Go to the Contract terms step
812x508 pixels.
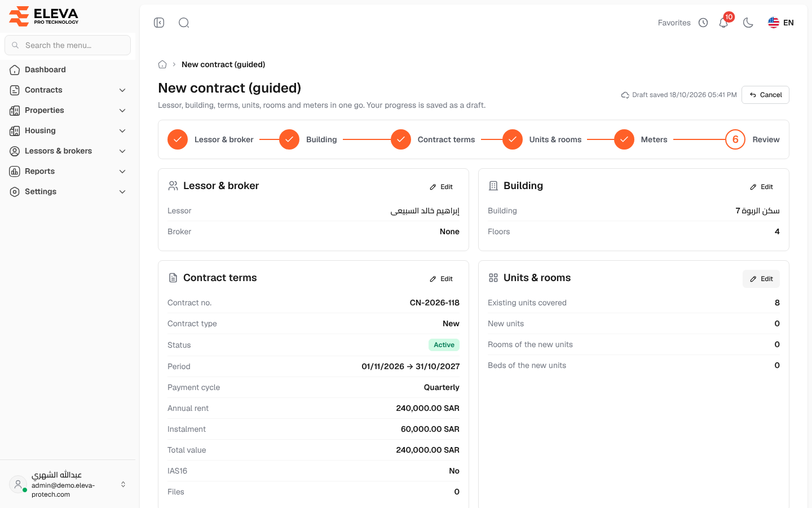click(433, 139)
